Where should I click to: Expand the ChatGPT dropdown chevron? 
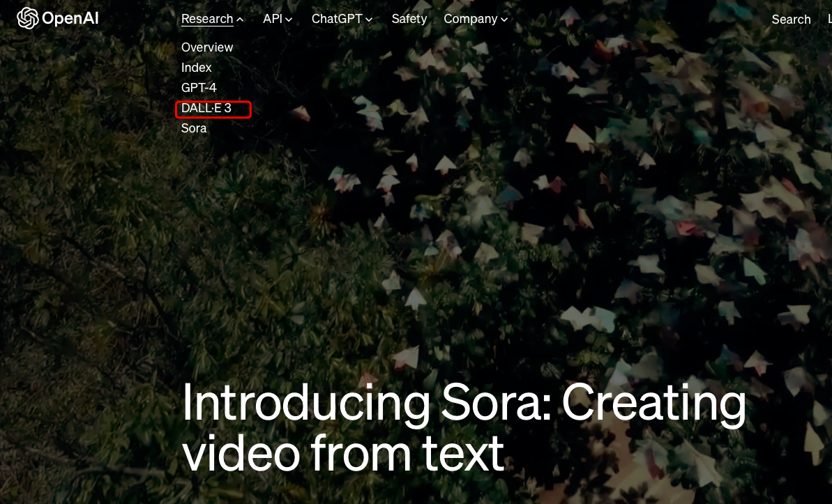pyautogui.click(x=369, y=20)
